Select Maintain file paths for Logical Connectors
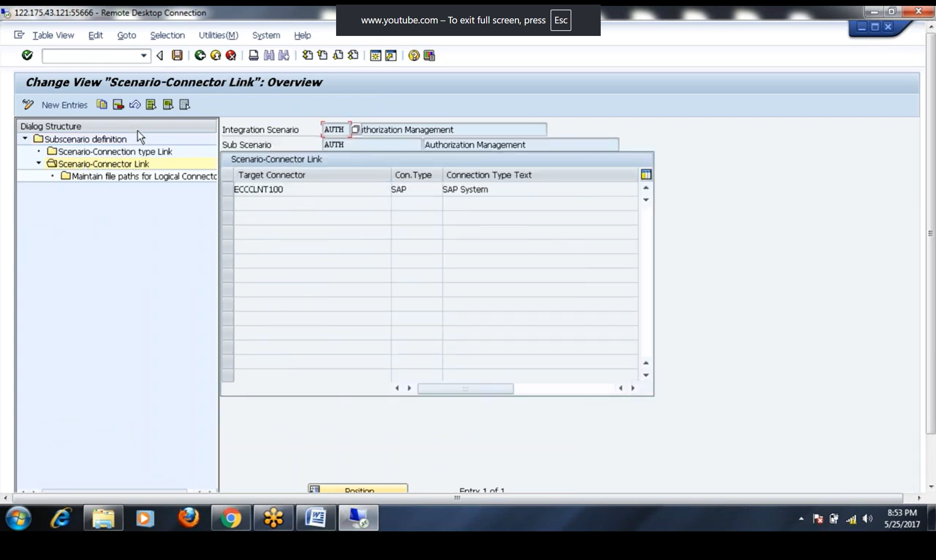 (x=144, y=176)
